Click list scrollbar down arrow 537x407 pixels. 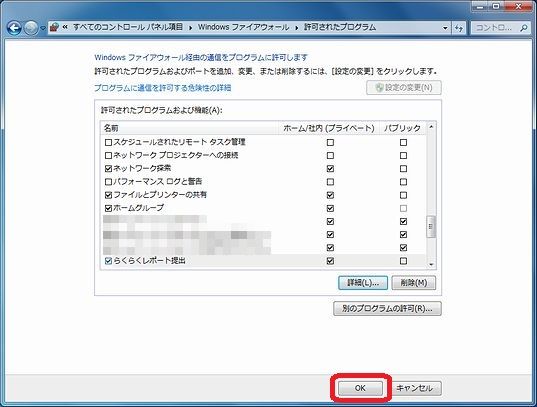pyautogui.click(x=431, y=264)
